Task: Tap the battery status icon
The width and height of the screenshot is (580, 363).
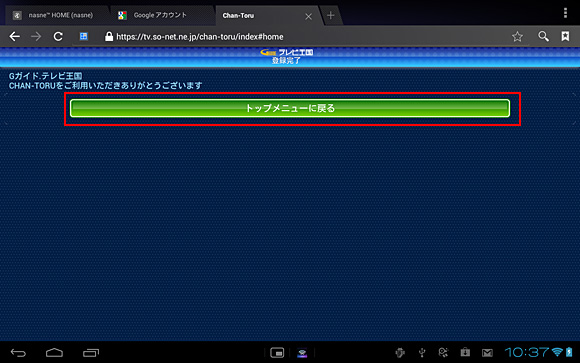Action: 569,352
